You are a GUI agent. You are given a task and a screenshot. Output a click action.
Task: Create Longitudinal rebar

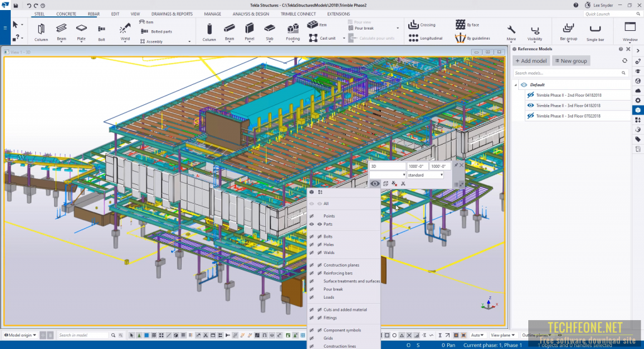click(x=426, y=38)
